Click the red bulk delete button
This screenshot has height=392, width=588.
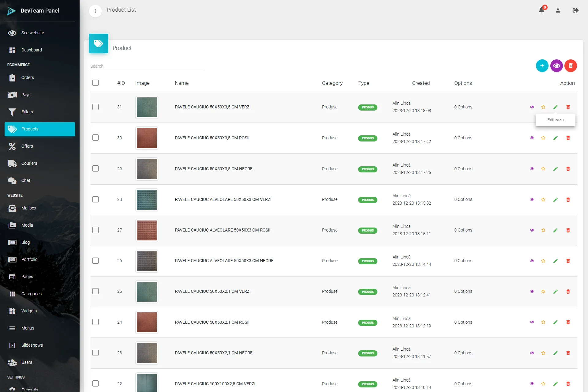click(x=571, y=66)
